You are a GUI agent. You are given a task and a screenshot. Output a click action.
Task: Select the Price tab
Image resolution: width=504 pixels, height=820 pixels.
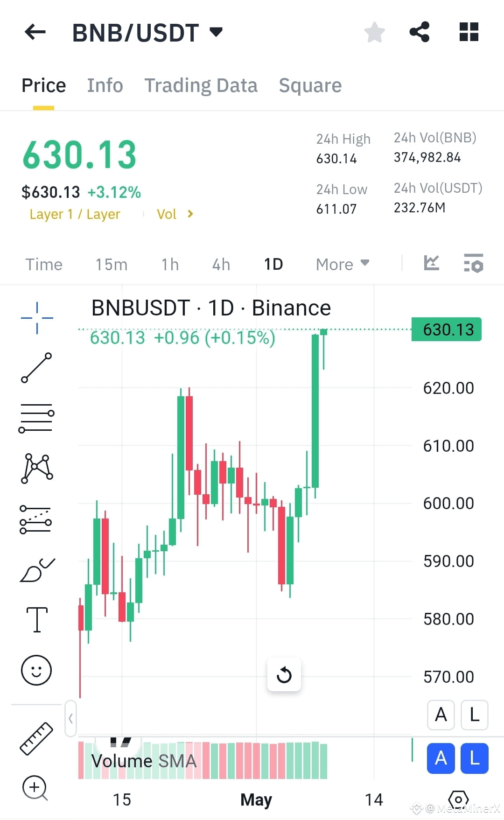(x=44, y=85)
